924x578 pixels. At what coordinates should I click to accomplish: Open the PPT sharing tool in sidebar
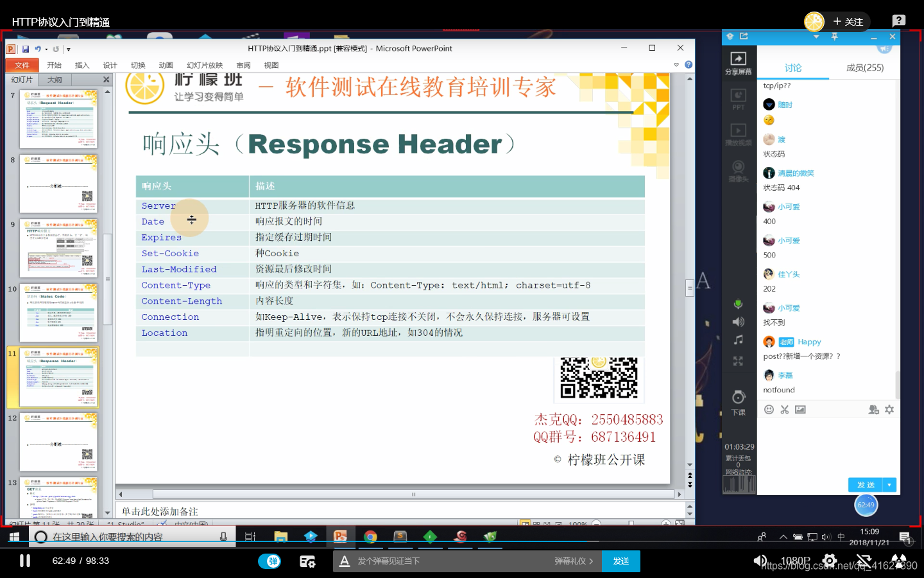click(739, 99)
